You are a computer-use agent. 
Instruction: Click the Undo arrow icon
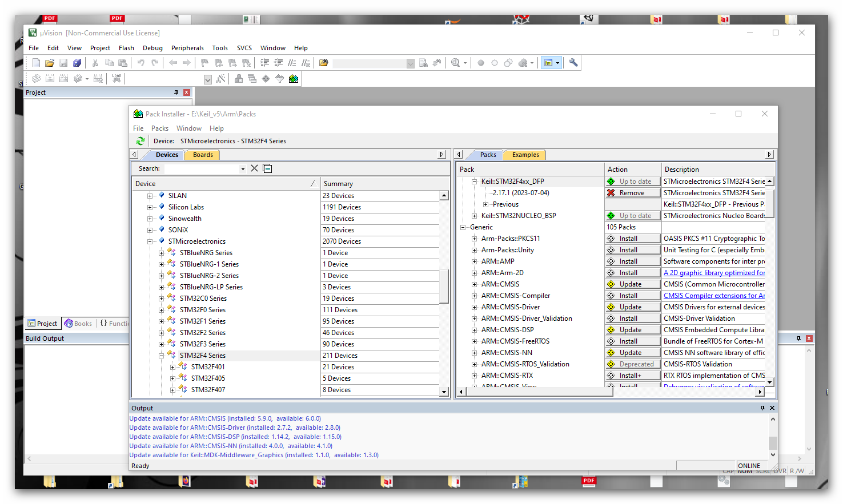[x=141, y=63]
